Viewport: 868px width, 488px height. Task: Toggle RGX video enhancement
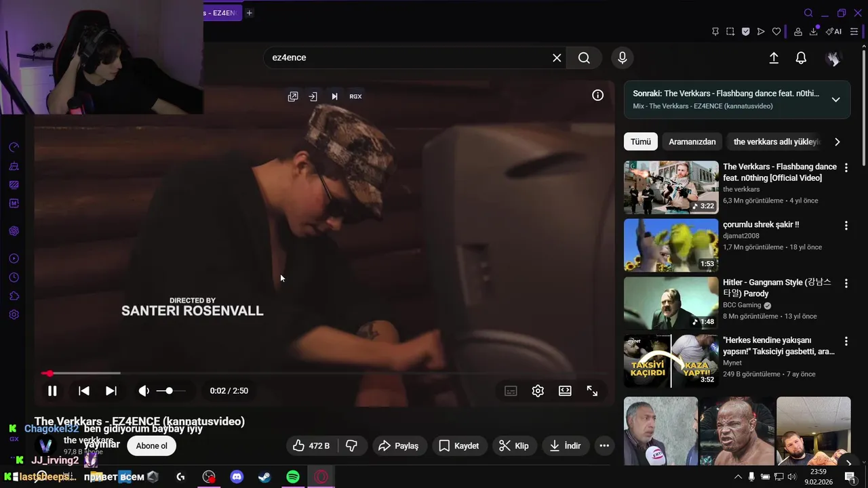coord(355,96)
